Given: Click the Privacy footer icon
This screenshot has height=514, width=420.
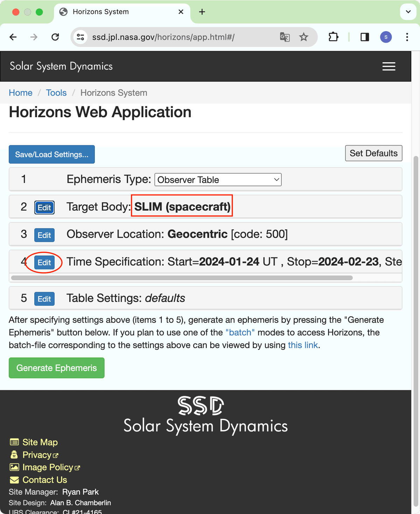Looking at the screenshot, I should [14, 455].
